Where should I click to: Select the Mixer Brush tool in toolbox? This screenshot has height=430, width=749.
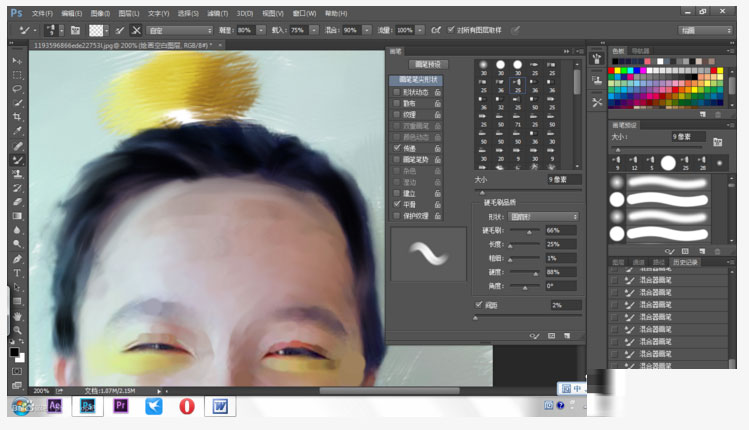[x=17, y=160]
